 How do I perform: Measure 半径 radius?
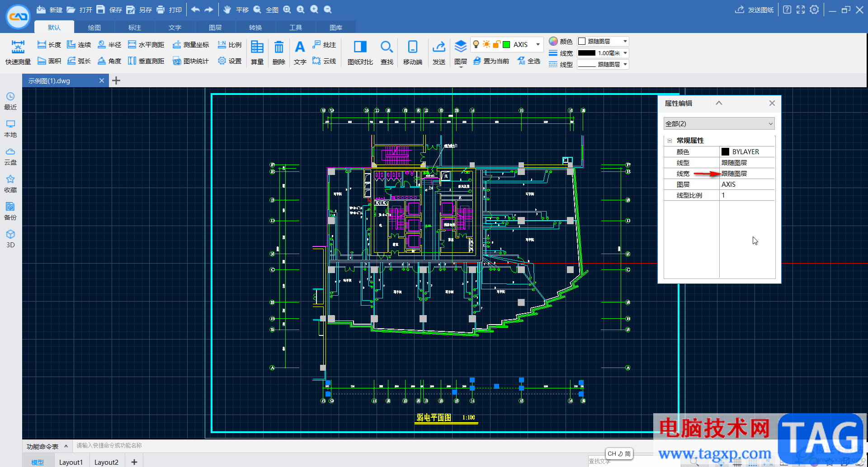tap(109, 44)
